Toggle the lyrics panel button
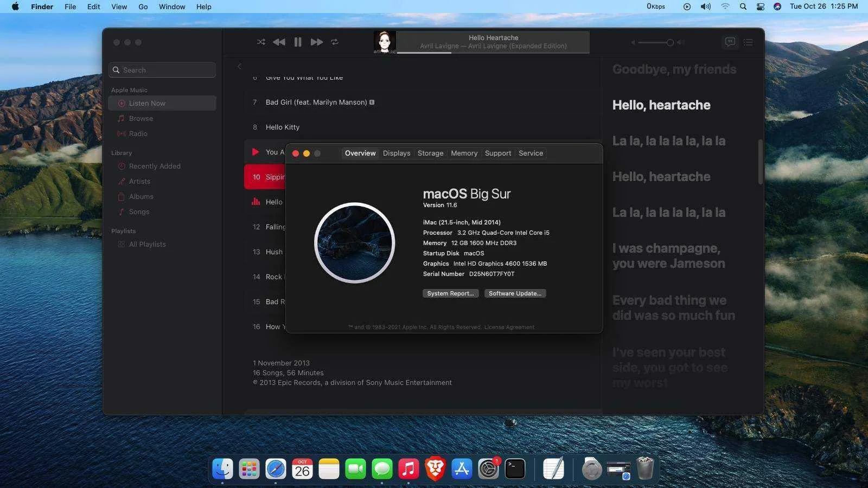This screenshot has width=868, height=488. [730, 42]
